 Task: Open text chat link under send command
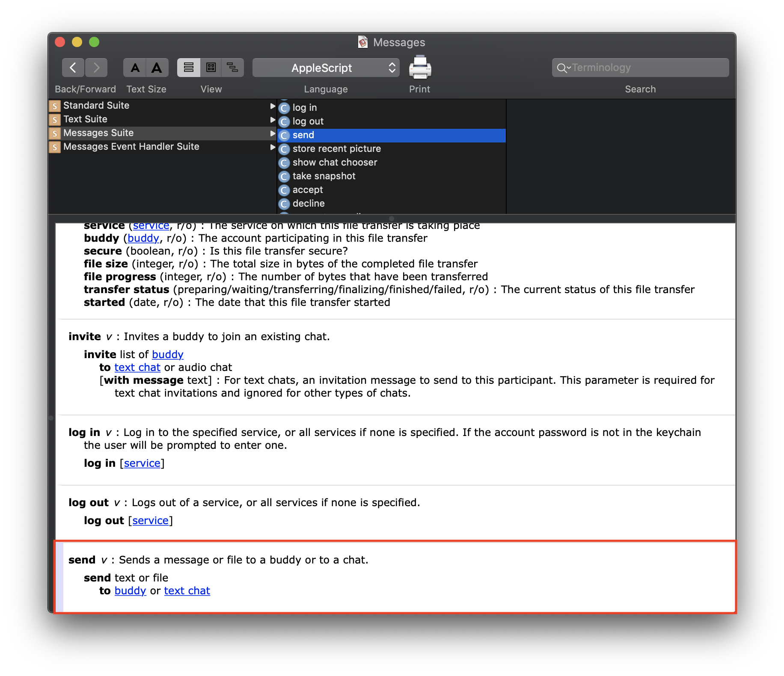click(187, 591)
